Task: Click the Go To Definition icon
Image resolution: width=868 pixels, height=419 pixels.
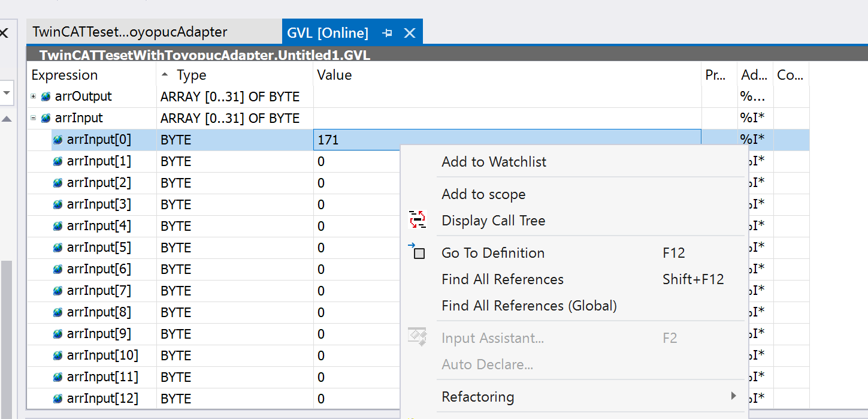Action: (x=418, y=252)
